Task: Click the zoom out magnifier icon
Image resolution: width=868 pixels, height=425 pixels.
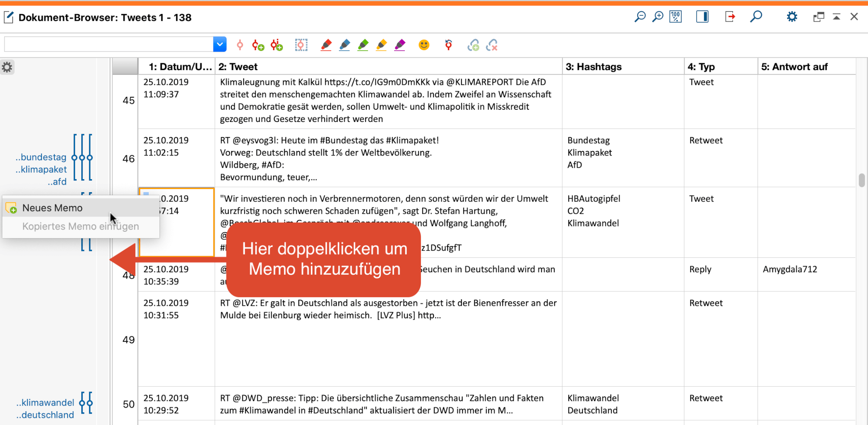Action: pos(640,17)
